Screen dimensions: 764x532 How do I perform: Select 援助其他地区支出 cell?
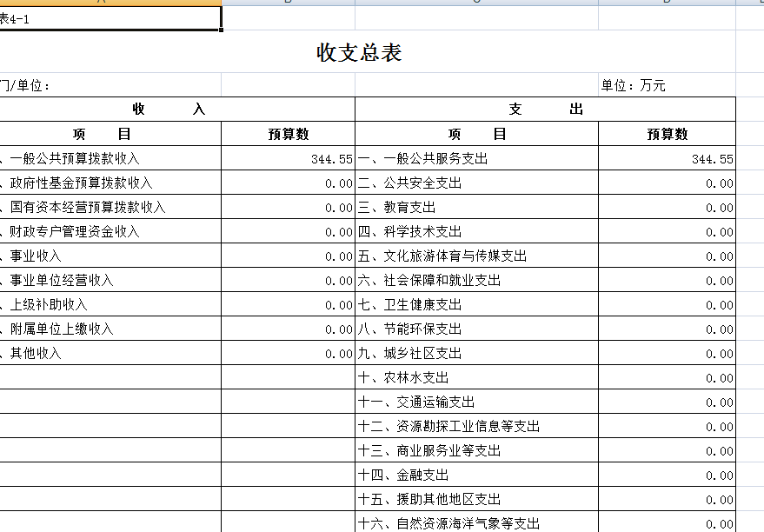click(477, 499)
